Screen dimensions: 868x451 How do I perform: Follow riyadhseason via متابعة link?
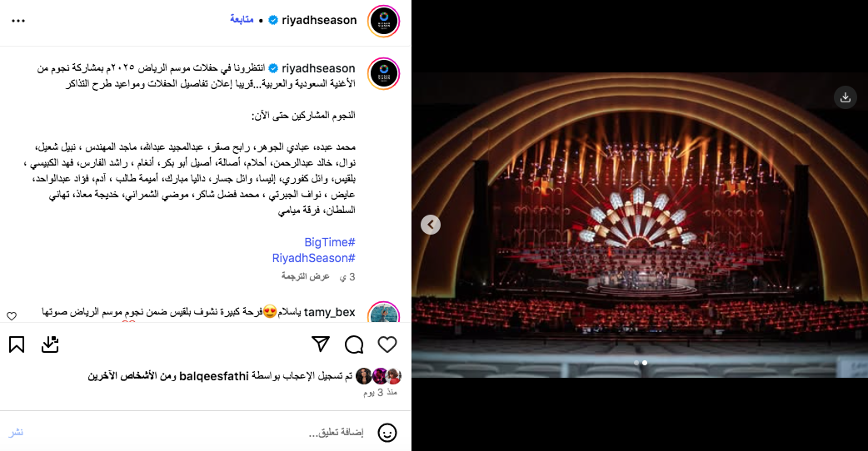tap(242, 20)
